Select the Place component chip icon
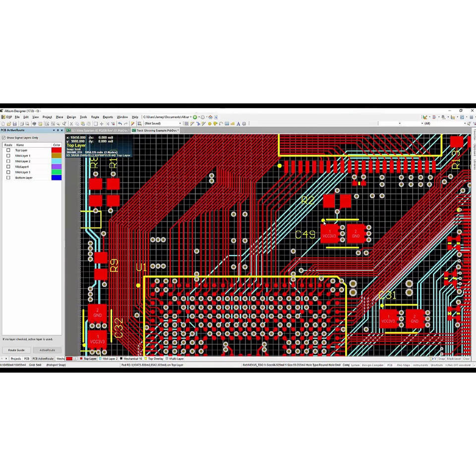Screen dimensions: 476x476 pos(244,123)
